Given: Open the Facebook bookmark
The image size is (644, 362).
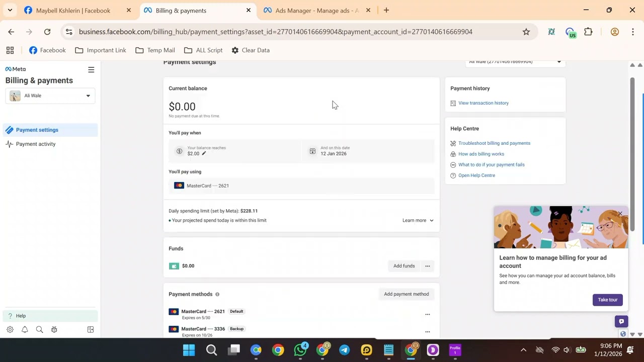Looking at the screenshot, I should (47, 50).
